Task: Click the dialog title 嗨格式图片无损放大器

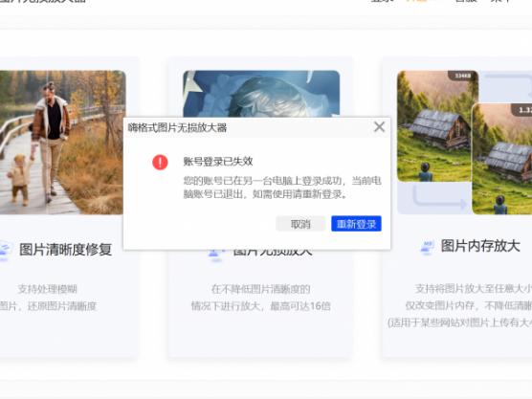Action: tap(177, 128)
